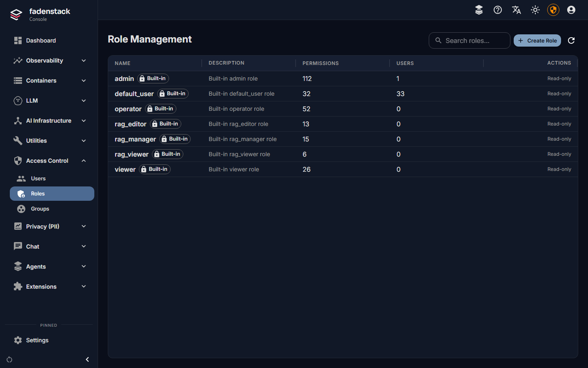Image resolution: width=588 pixels, height=368 pixels.
Task: Click the Create Role button
Action: (537, 40)
